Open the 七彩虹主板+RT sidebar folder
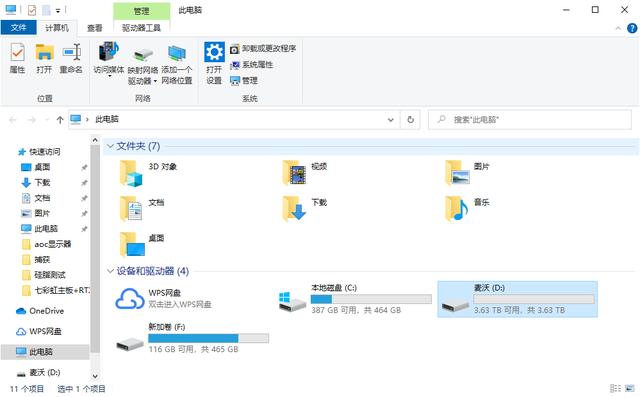 [56, 290]
